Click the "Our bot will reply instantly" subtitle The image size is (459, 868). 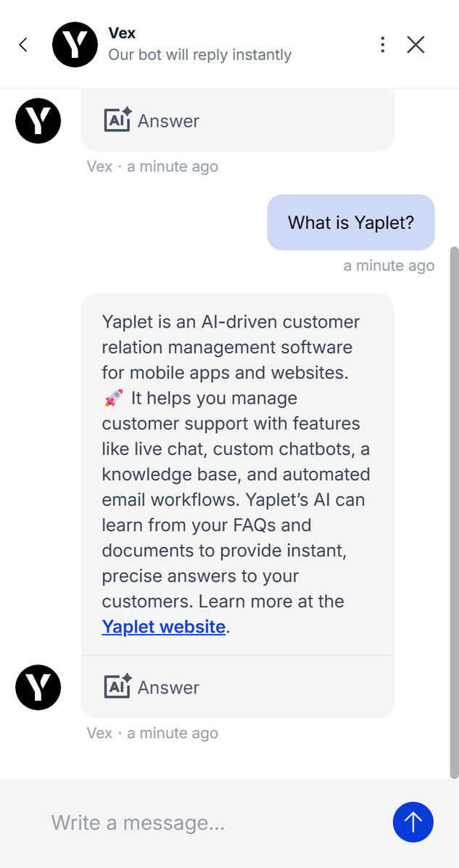[200, 55]
